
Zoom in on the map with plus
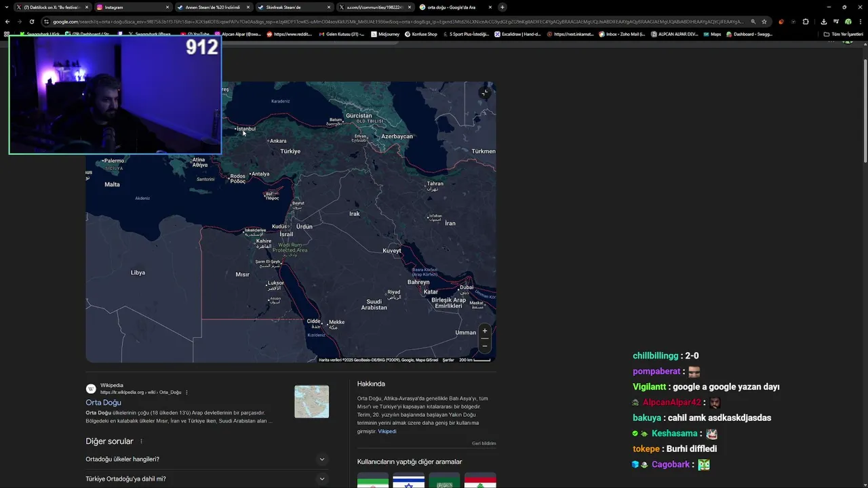click(484, 331)
